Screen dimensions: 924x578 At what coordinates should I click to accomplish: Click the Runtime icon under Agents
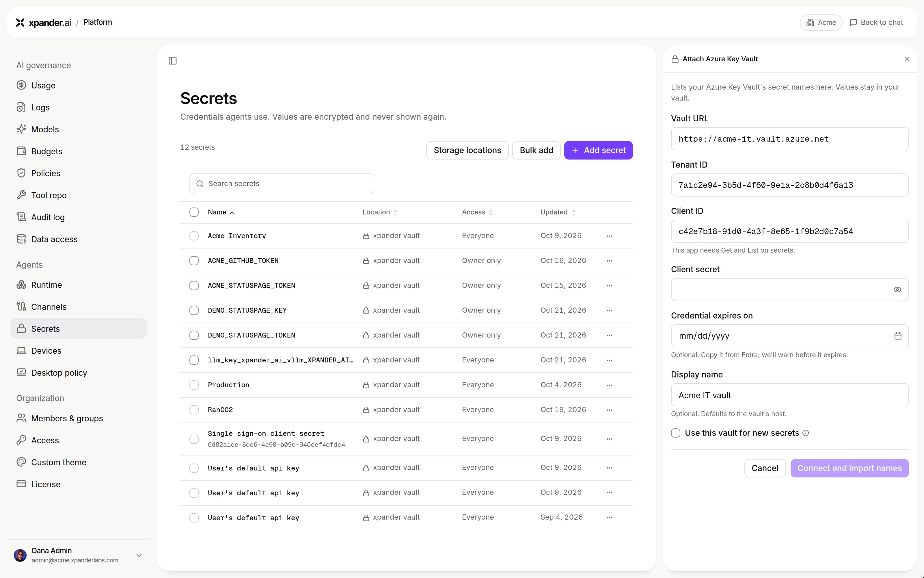coord(21,285)
